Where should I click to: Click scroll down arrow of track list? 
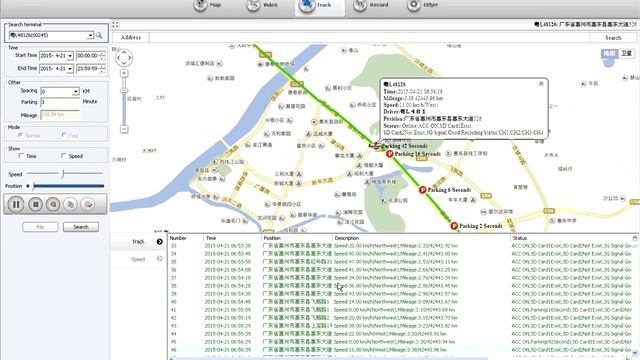(635, 353)
